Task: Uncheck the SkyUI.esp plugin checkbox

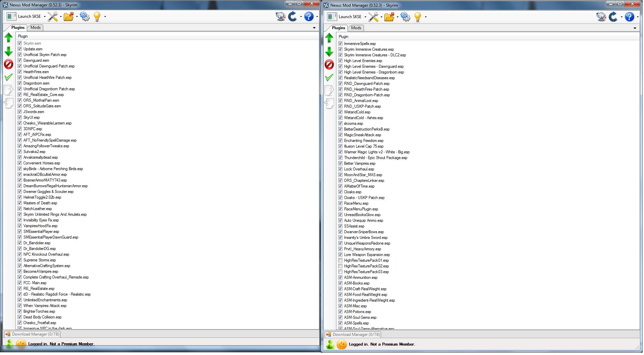Action: click(20, 117)
